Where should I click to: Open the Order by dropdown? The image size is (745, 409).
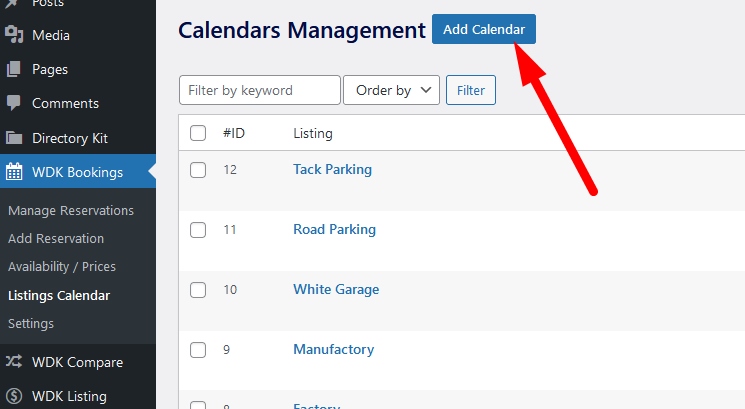point(392,90)
